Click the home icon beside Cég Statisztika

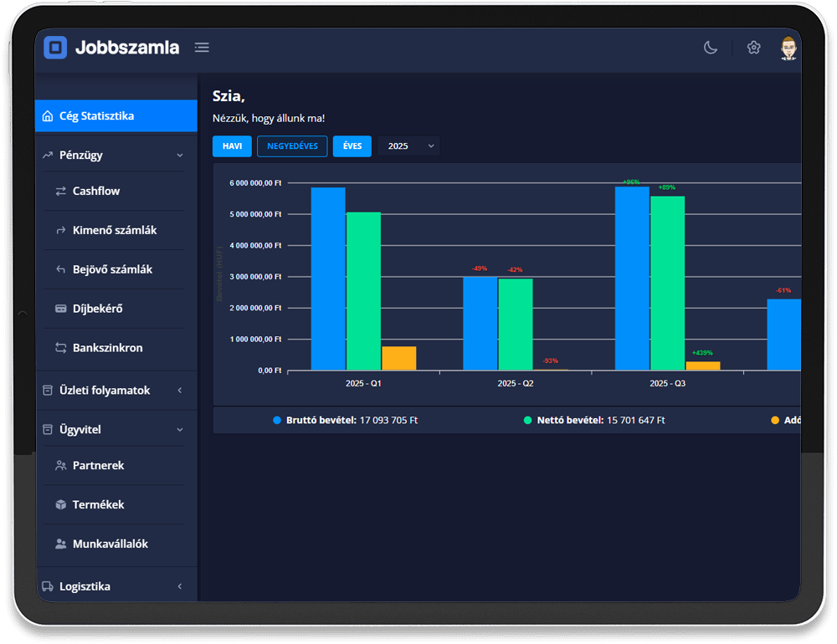coord(48,115)
